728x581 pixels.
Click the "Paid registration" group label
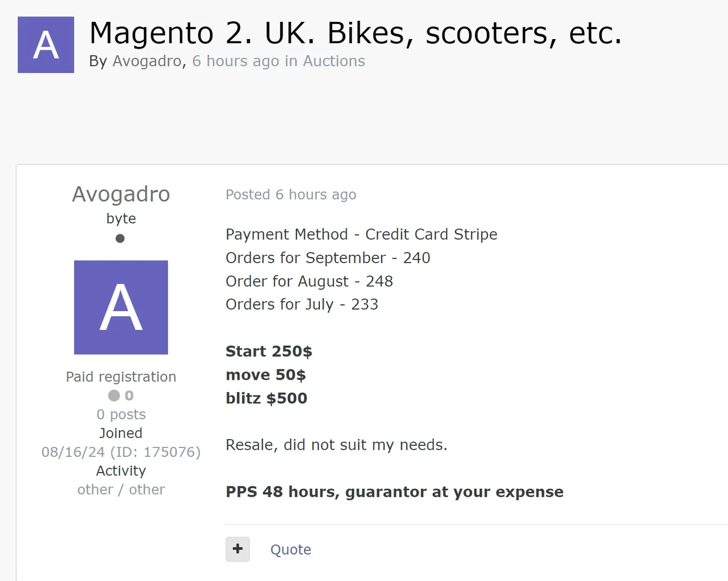(x=121, y=377)
